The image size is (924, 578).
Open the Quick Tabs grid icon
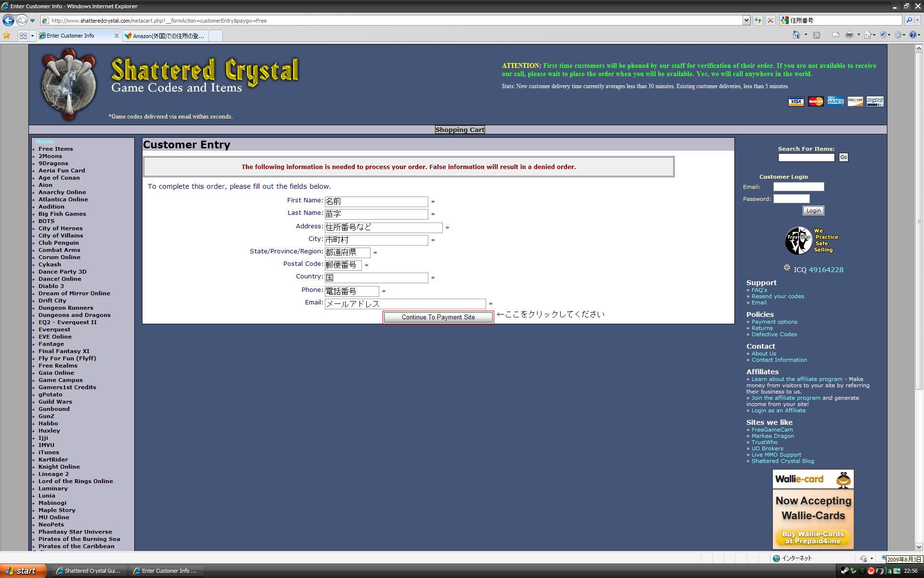23,36
